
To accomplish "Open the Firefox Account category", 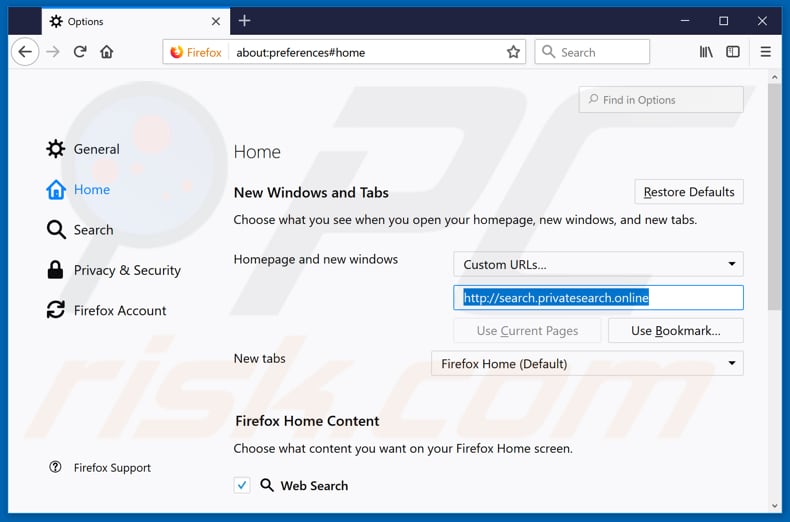I will (107, 310).
